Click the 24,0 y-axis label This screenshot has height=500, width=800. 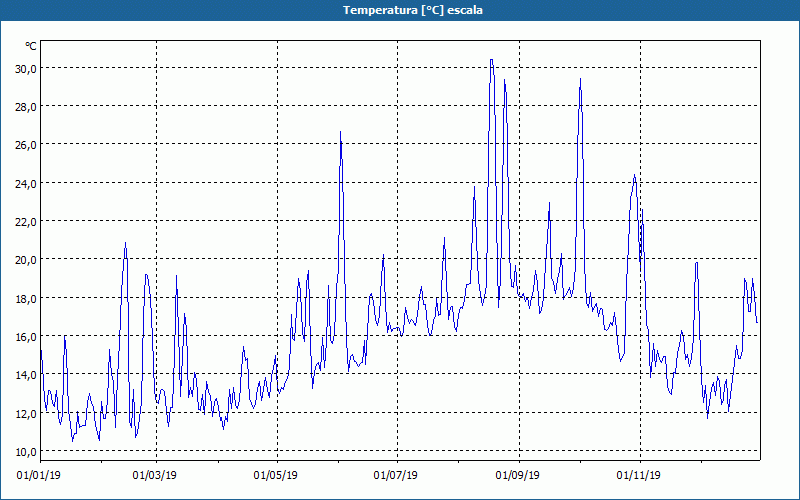pos(26,183)
